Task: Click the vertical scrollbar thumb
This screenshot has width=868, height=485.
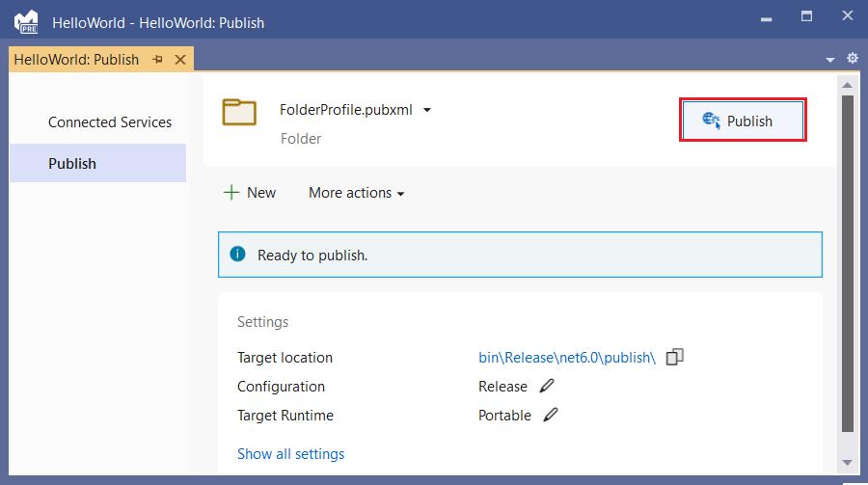Action: click(x=848, y=263)
